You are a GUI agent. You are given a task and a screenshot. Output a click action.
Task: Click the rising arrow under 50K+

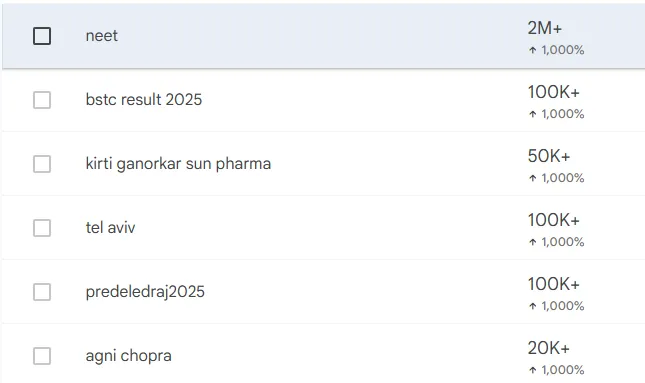click(533, 178)
